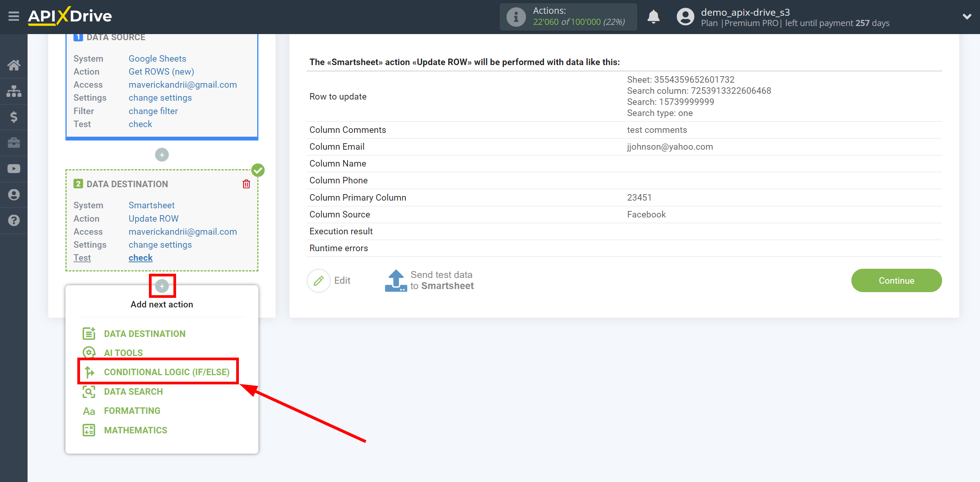Click the demo_apix-drive_s3 account name
This screenshot has height=482, width=980.
pyautogui.click(x=745, y=12)
